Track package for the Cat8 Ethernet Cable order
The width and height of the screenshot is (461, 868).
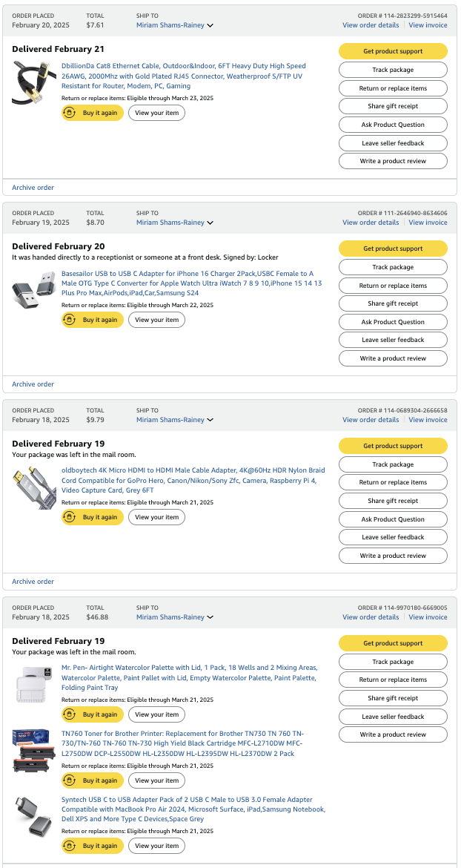[393, 70]
